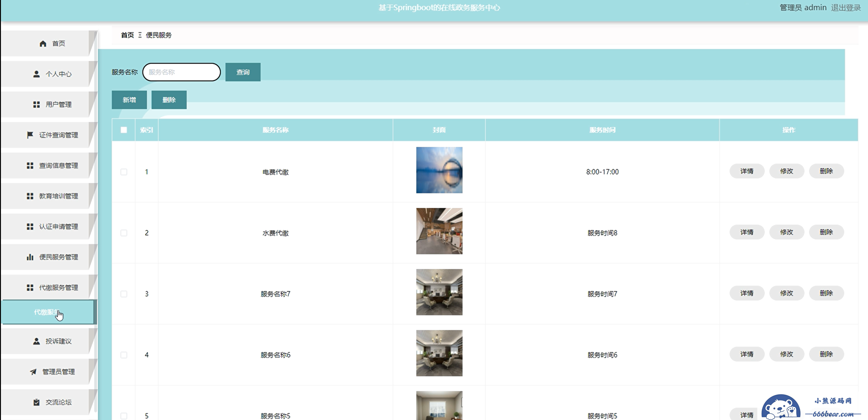Open 详情 for the 服务名称7 row
This screenshot has width=868, height=420.
pyautogui.click(x=747, y=293)
